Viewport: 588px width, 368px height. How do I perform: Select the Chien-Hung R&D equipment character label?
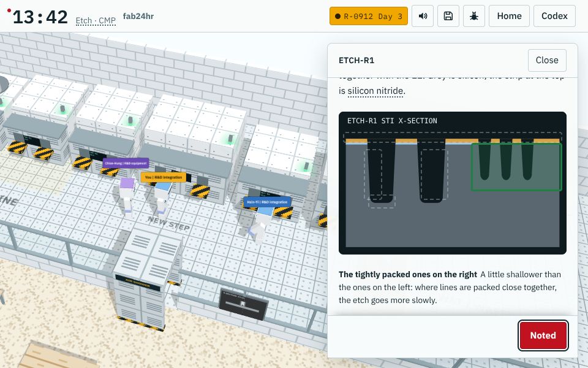[x=126, y=163]
